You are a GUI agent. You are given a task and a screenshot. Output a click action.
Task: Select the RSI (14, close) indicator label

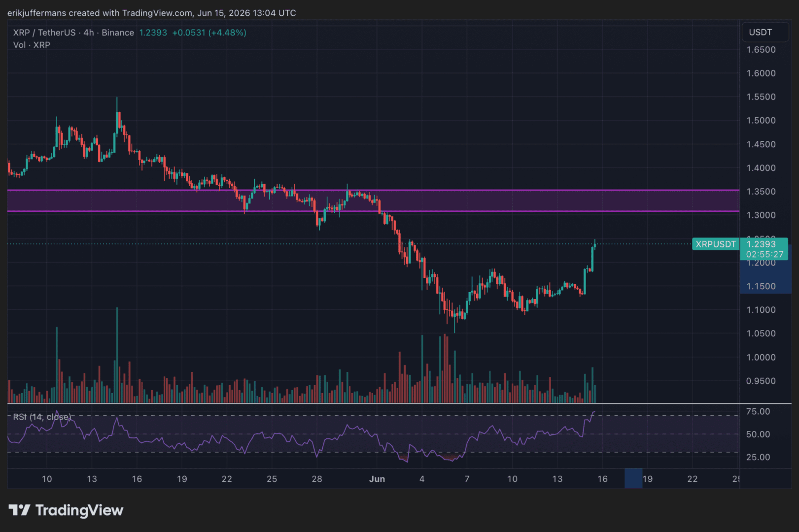pos(42,417)
